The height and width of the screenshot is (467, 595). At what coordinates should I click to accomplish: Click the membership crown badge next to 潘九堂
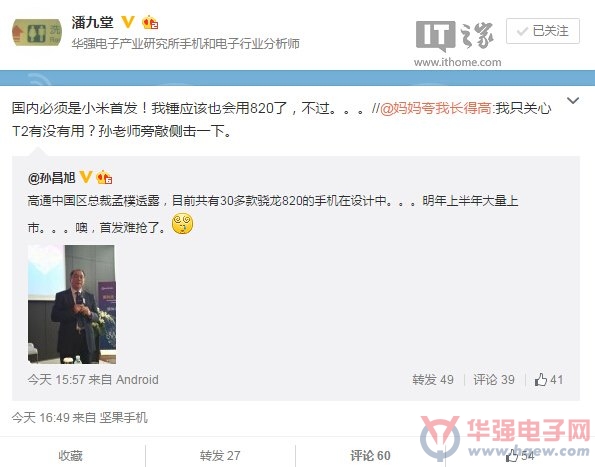click(150, 23)
